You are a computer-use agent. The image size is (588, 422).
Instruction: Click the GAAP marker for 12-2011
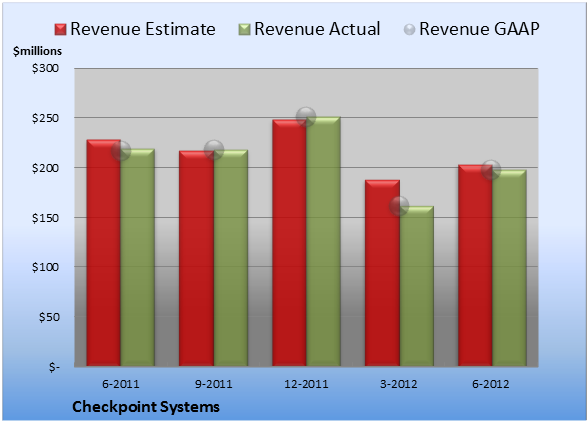tap(306, 117)
